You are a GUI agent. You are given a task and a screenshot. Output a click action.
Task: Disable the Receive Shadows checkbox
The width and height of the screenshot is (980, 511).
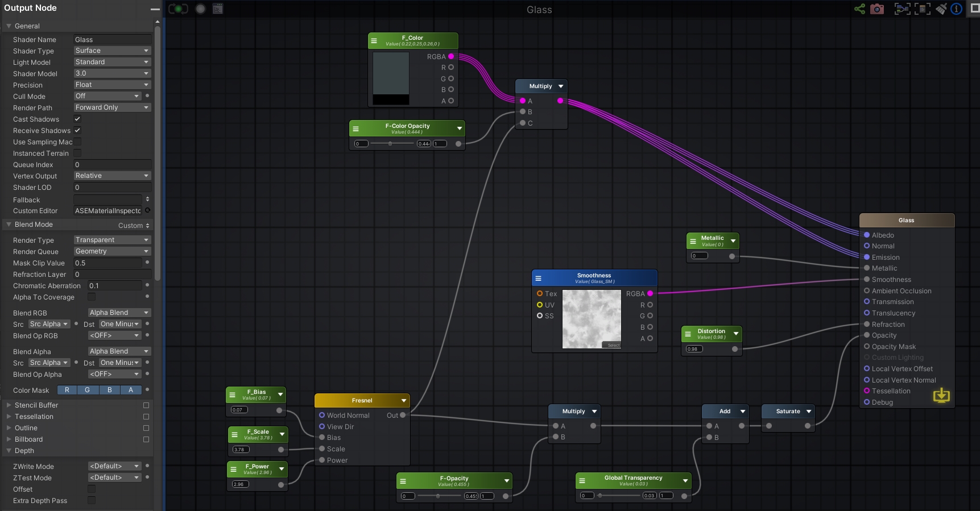coord(77,130)
